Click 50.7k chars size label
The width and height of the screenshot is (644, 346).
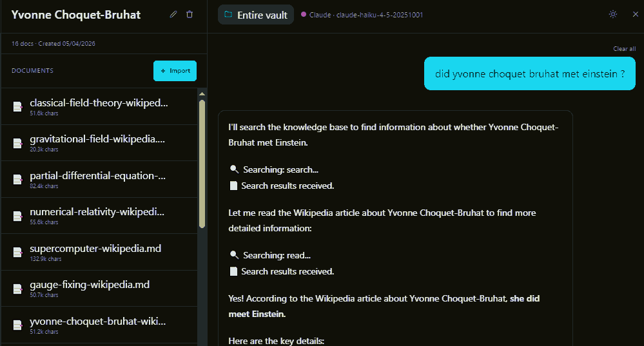[x=44, y=295]
